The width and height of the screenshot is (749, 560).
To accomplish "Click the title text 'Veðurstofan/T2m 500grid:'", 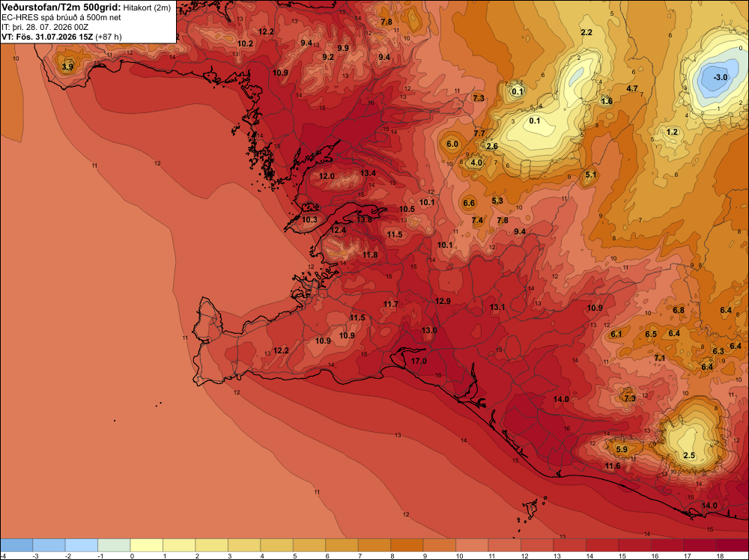I will tap(61, 7).
